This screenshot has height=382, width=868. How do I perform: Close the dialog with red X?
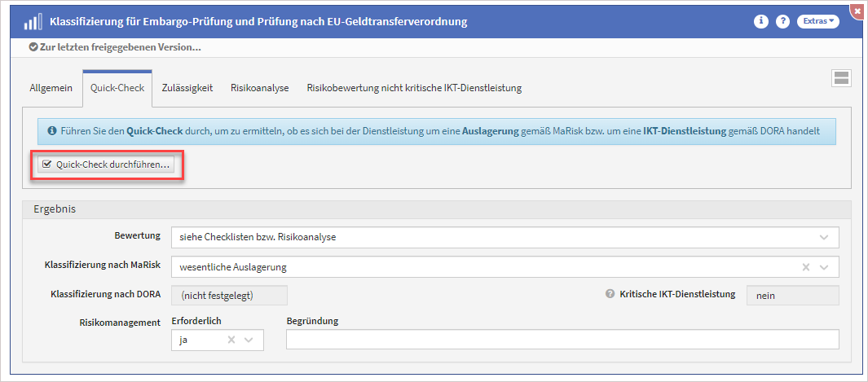[857, 9]
